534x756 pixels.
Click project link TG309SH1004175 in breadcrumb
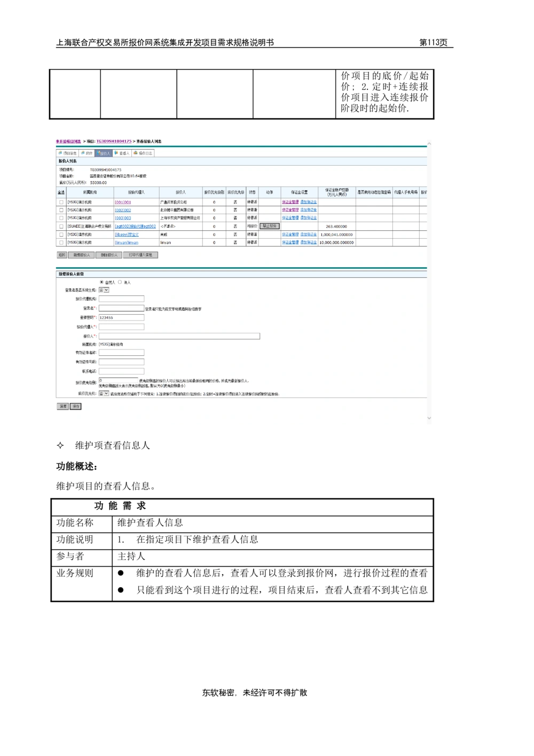[x=114, y=142]
